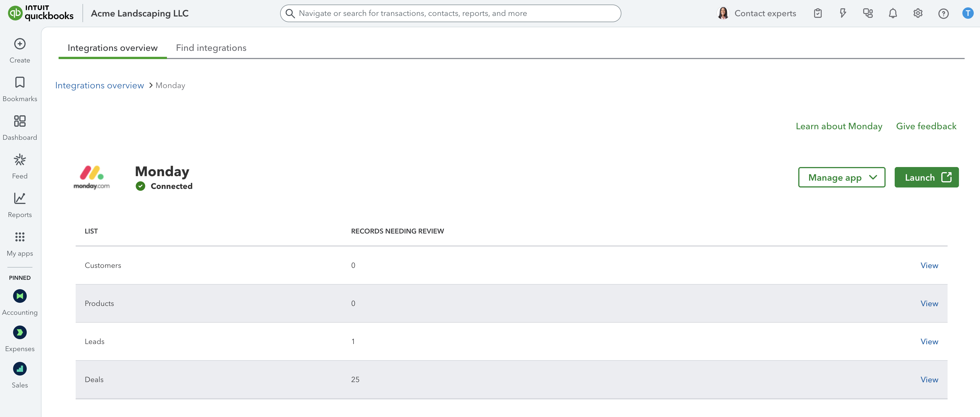Switch to Integrations overview tab
The image size is (980, 417).
pos(113,48)
